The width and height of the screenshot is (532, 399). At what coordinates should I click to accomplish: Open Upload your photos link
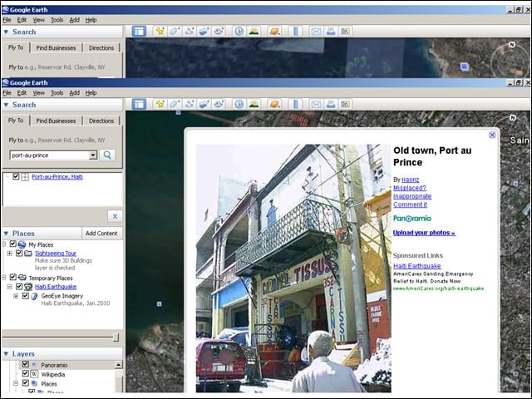click(x=424, y=233)
